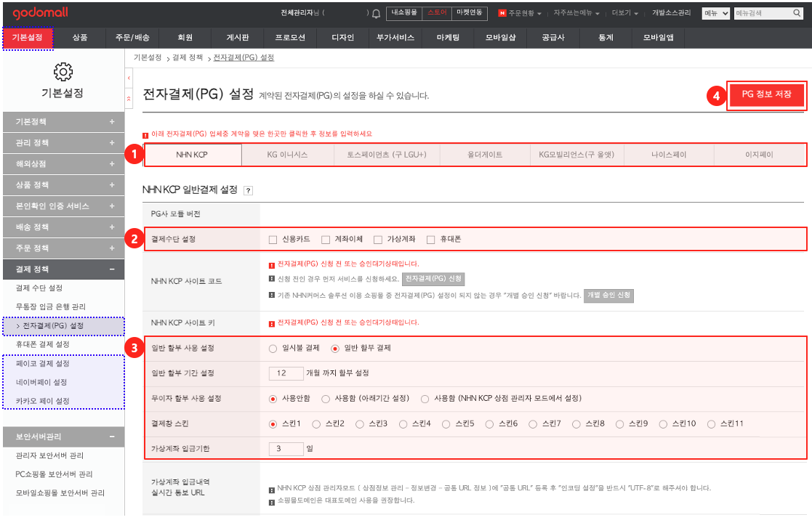Switch to the KG 이니시스 tab
Viewport: 812px width, 520px height.
point(287,155)
